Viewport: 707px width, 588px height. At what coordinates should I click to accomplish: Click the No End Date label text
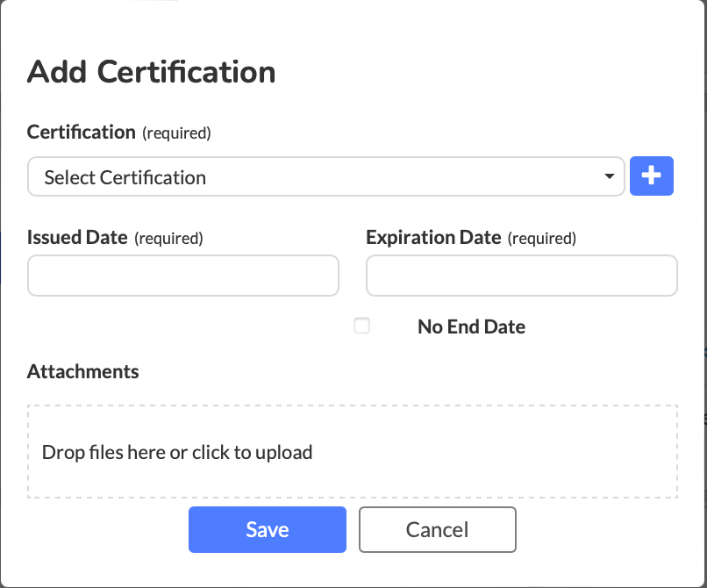pyautogui.click(x=471, y=327)
